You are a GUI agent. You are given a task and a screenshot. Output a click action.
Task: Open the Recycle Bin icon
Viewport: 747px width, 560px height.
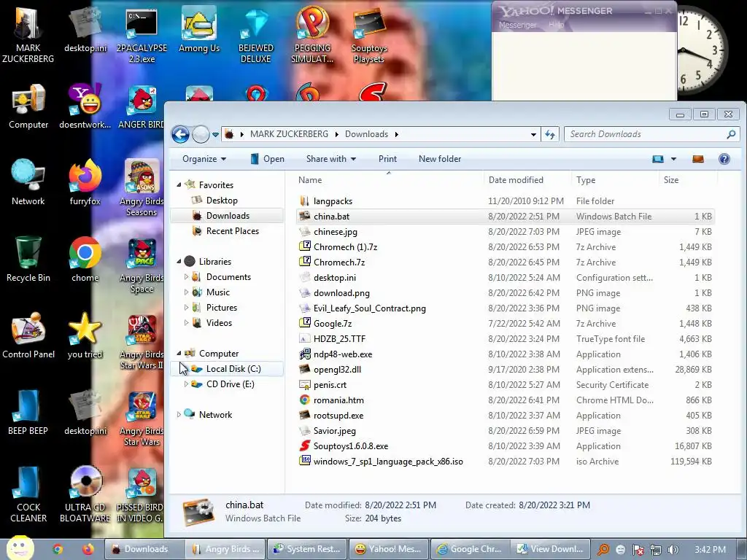[28, 260]
